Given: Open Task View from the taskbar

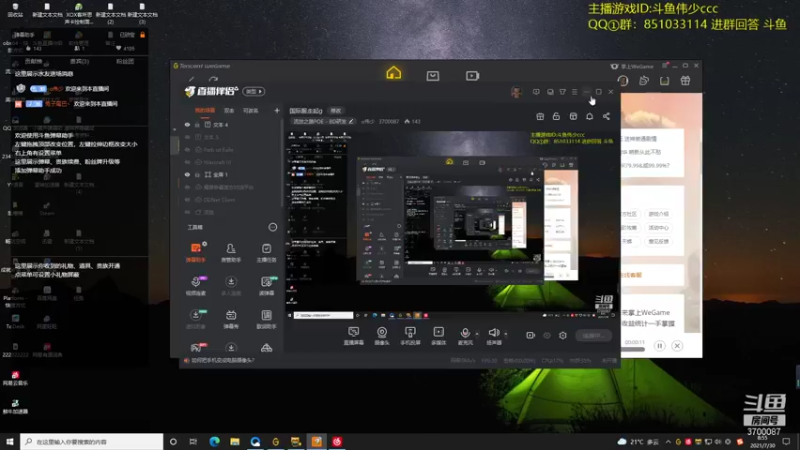Looking at the screenshot, I should (x=193, y=441).
